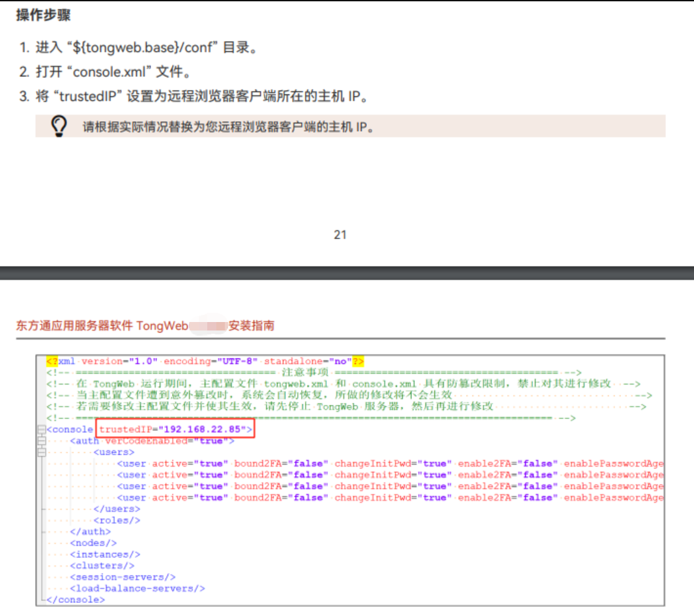Click the <users> opening tag
Screen dimensions: 694x616
tap(114, 452)
